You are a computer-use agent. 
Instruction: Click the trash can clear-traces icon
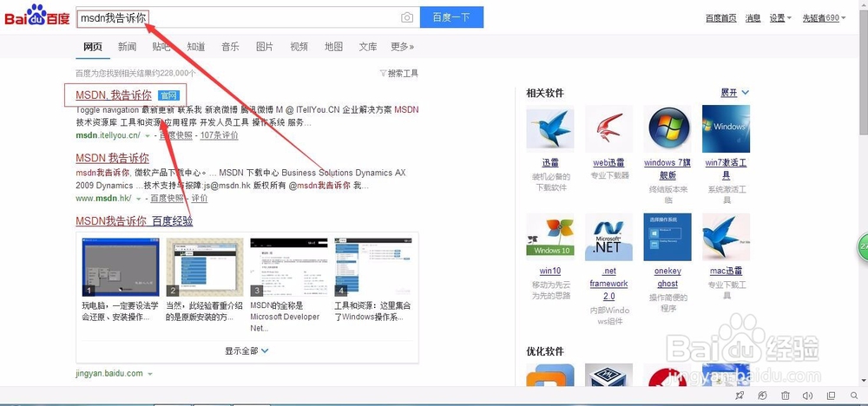click(785, 396)
